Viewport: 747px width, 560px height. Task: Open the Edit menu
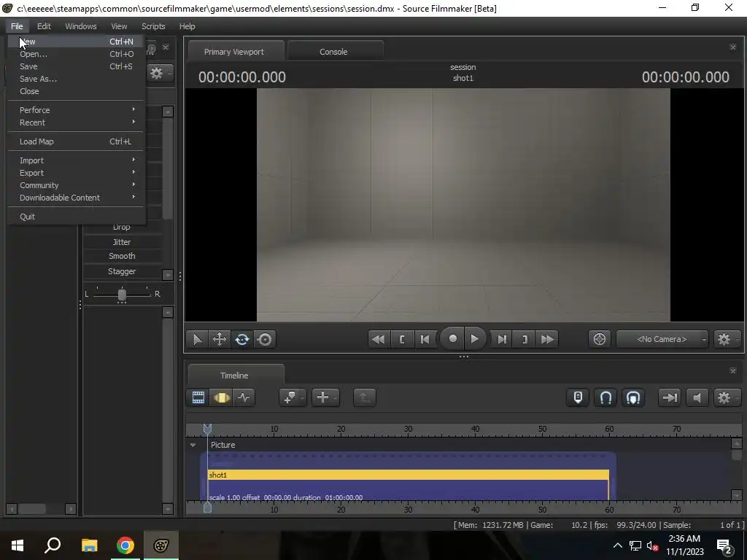[44, 26]
